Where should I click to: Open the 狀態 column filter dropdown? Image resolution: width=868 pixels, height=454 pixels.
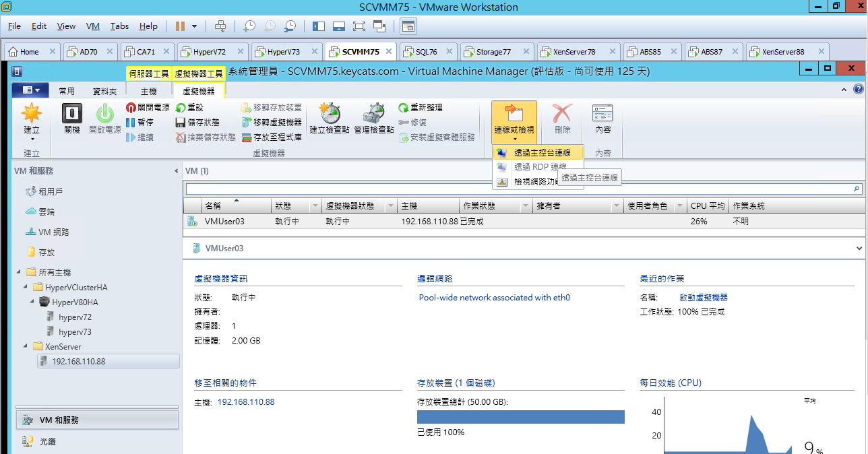pyautogui.click(x=315, y=206)
